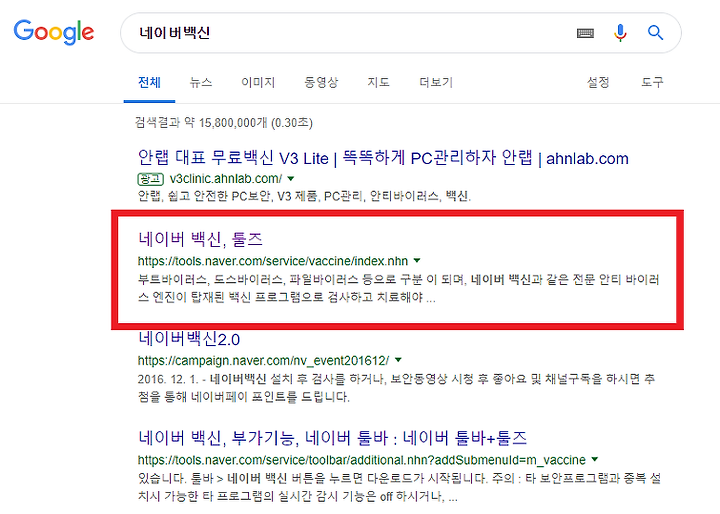Click the campaign.naver.com/nv_event201612 URL
720x514 pixels.
pyautogui.click(x=263, y=361)
